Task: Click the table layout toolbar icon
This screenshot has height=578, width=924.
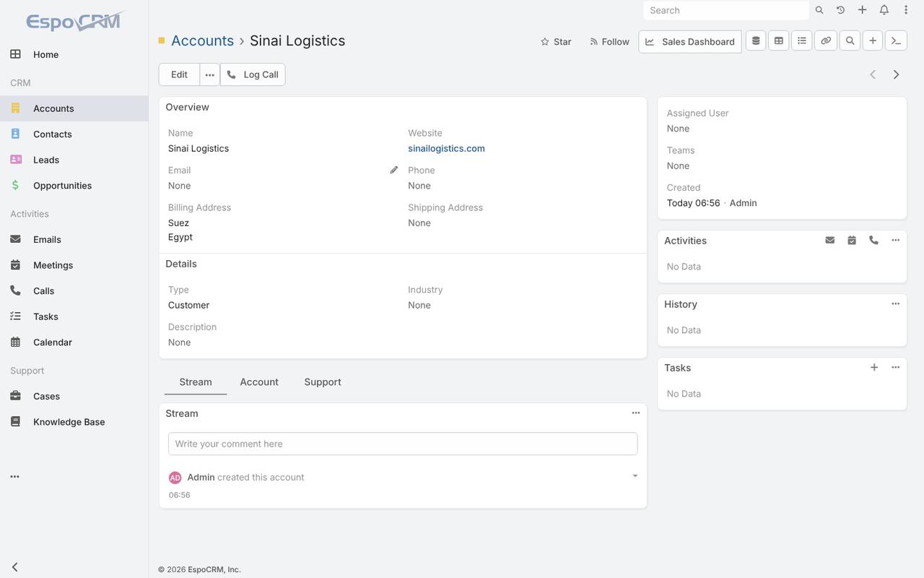Action: pyautogui.click(x=779, y=41)
